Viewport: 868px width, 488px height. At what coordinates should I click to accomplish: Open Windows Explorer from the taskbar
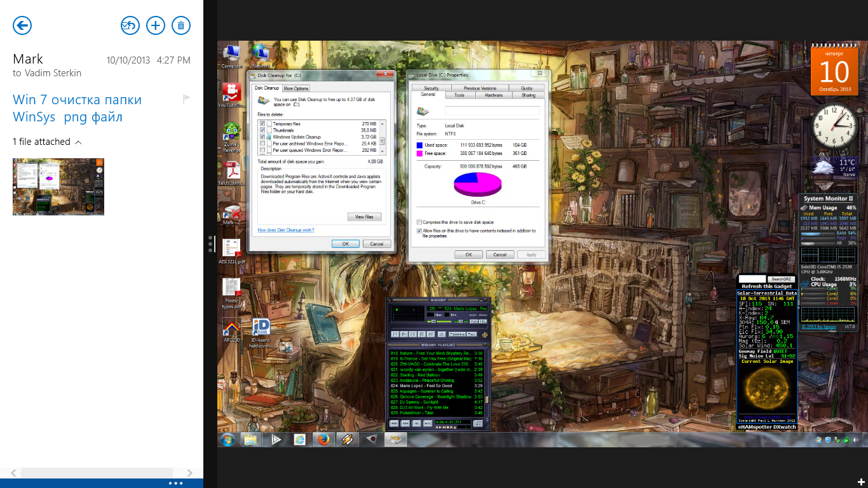point(251,439)
